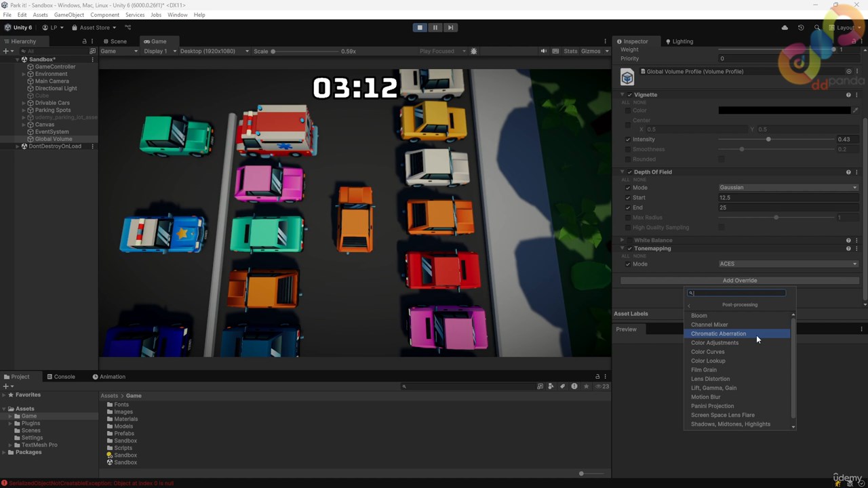The height and width of the screenshot is (488, 868).
Task: Toggle hidden packages visibility count icon
Action: tap(602, 386)
